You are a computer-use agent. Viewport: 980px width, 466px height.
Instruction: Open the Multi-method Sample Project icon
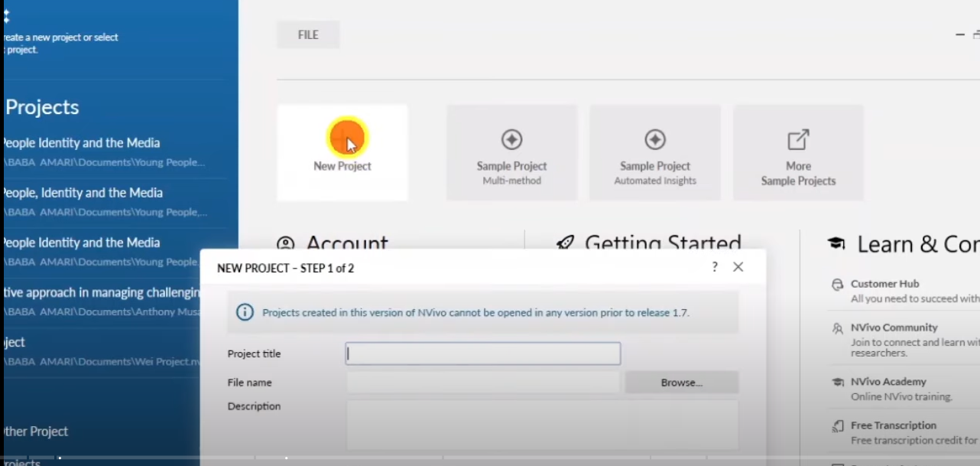(x=511, y=139)
